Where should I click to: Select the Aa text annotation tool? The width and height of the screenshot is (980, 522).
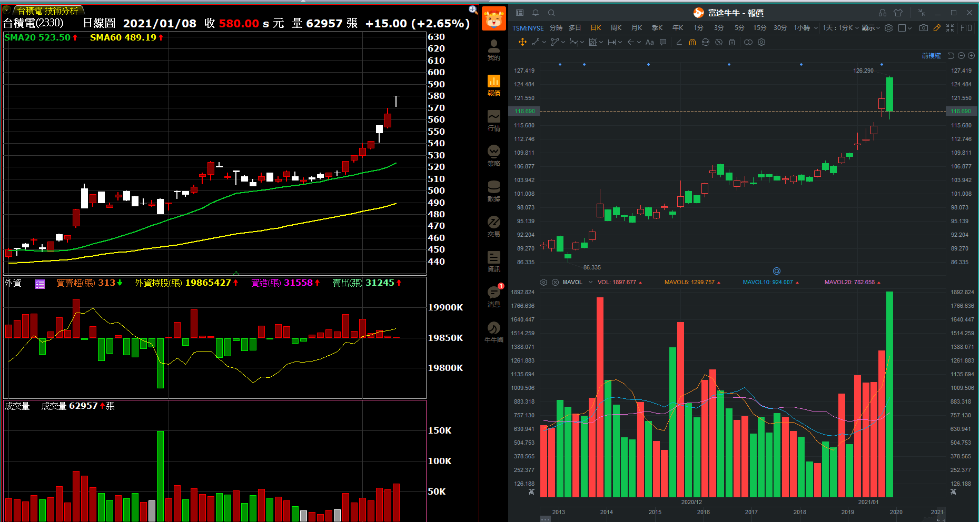click(649, 42)
